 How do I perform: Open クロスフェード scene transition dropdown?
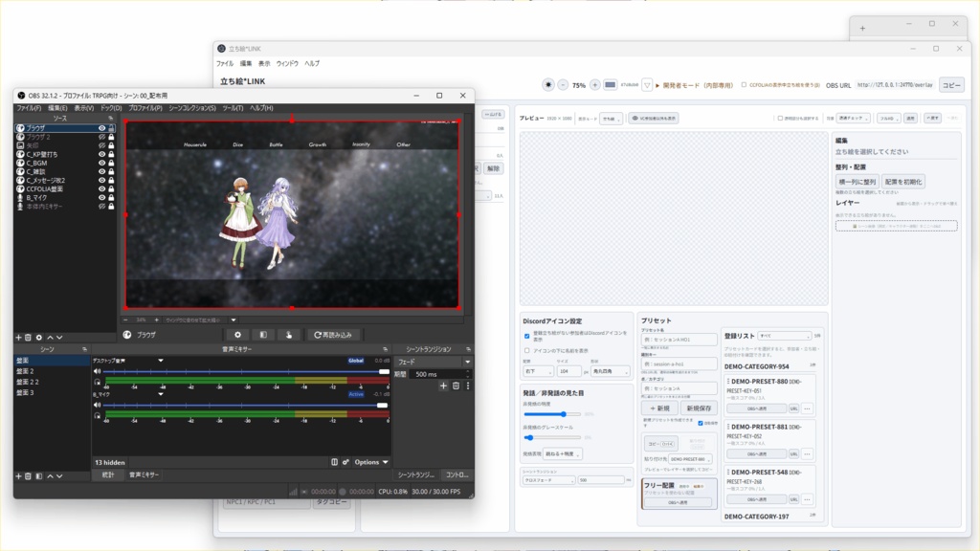548,480
